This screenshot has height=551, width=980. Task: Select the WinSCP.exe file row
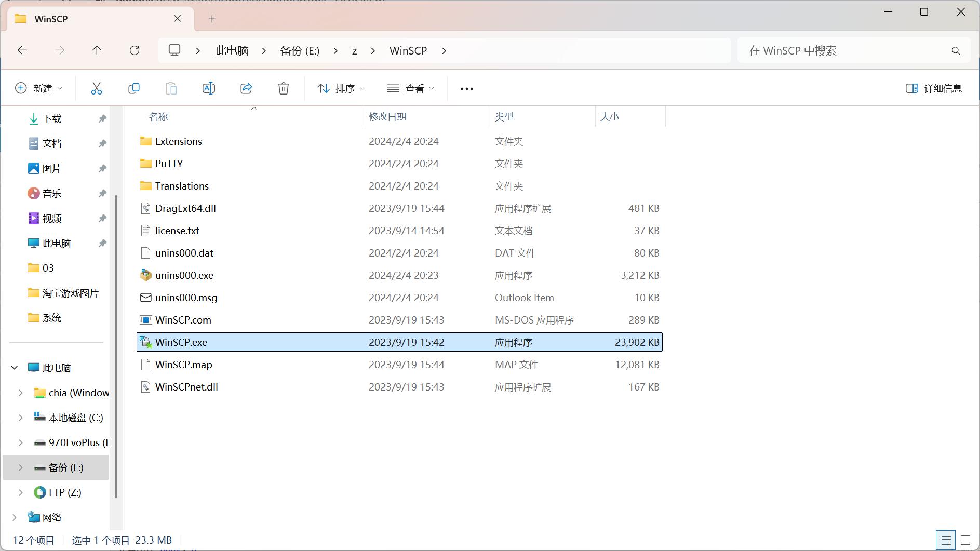(399, 342)
